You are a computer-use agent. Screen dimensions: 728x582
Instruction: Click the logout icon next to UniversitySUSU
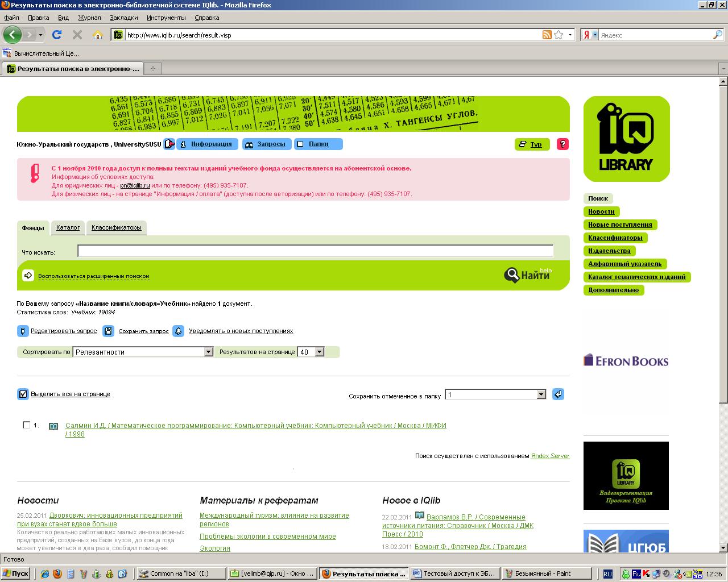click(x=169, y=144)
